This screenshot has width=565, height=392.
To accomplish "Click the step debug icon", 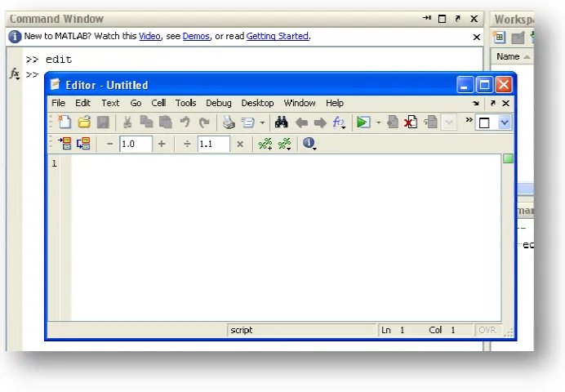I will [x=430, y=122].
